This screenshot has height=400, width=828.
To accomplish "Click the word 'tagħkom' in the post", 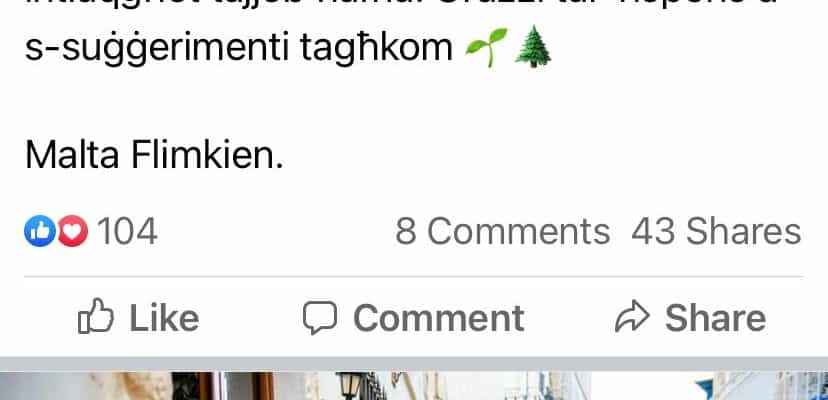I will [x=377, y=49].
